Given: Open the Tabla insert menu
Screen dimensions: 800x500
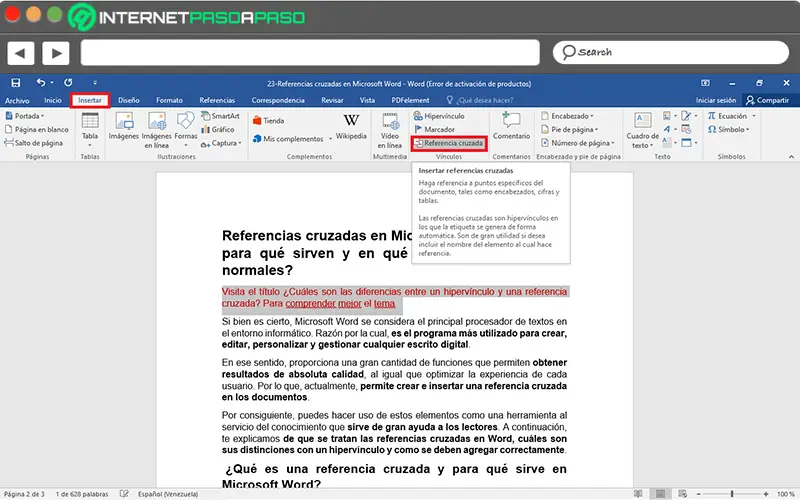Looking at the screenshot, I should pos(90,131).
